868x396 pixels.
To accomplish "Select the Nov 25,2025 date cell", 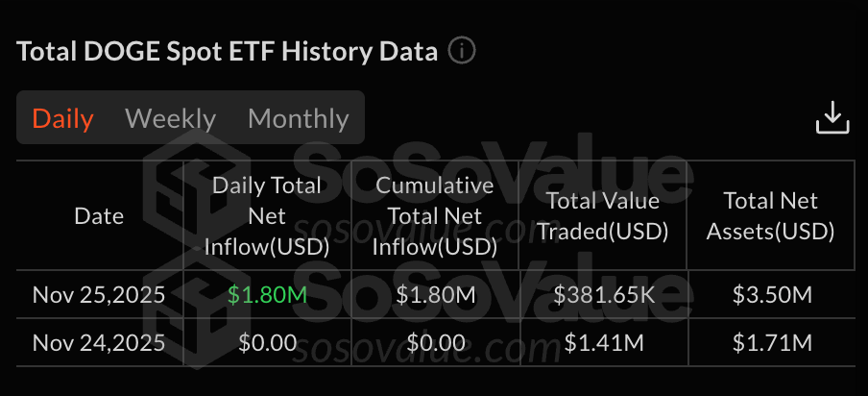I will (x=99, y=294).
